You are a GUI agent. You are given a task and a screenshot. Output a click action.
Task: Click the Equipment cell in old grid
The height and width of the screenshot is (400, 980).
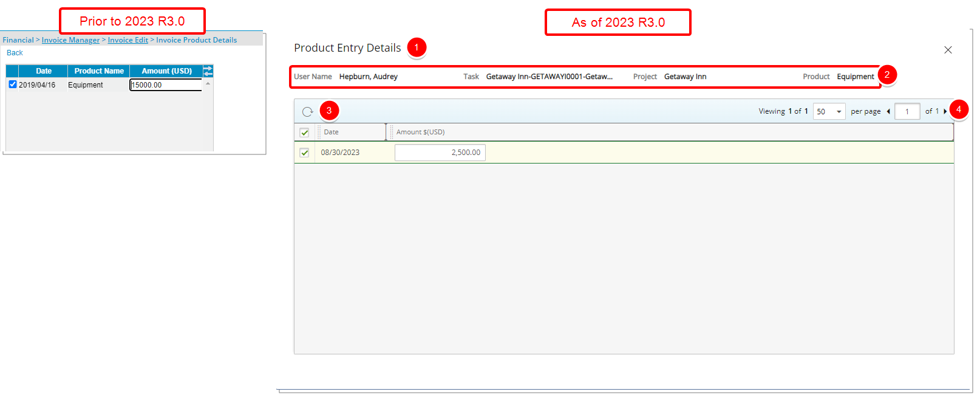[x=86, y=85]
